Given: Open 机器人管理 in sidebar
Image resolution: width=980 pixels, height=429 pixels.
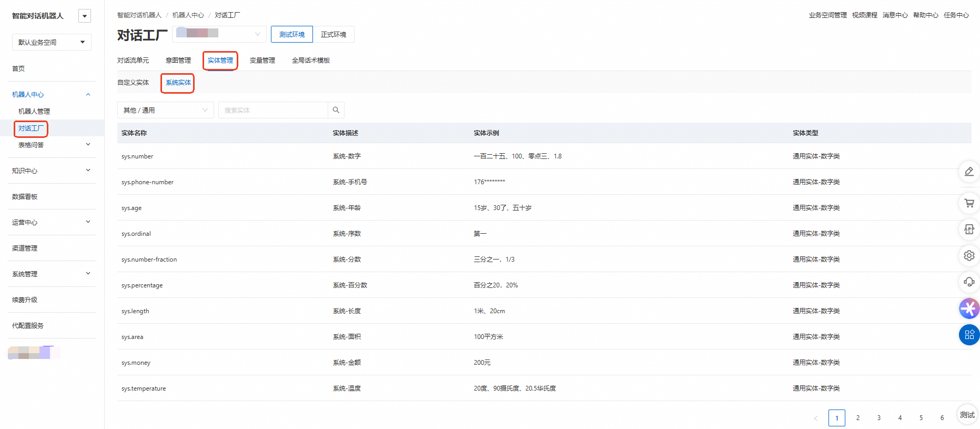Looking at the screenshot, I should click(34, 111).
